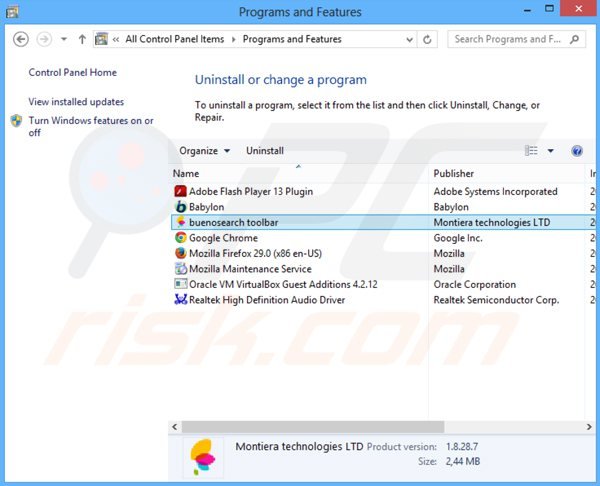Open the recent locations dropdown arrow
Viewport: 600px width, 486px height.
[x=64, y=39]
